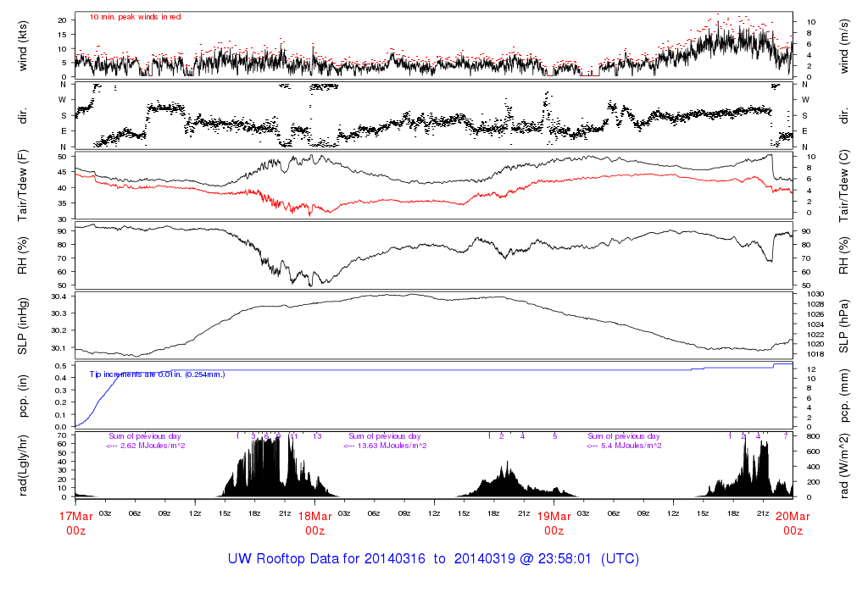The height and width of the screenshot is (593, 868).
Task: Click the pcp. (in) axis label
Action: pyautogui.click(x=23, y=396)
